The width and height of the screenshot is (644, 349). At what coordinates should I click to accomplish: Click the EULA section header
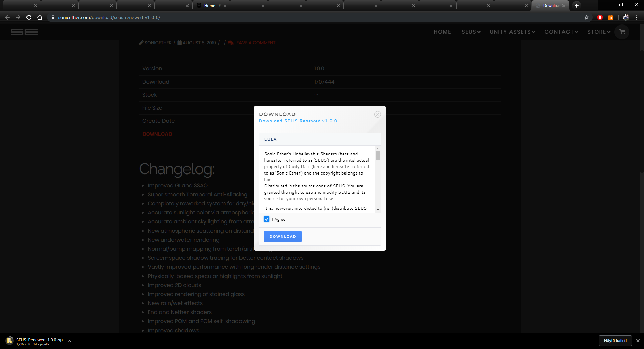pyautogui.click(x=320, y=139)
